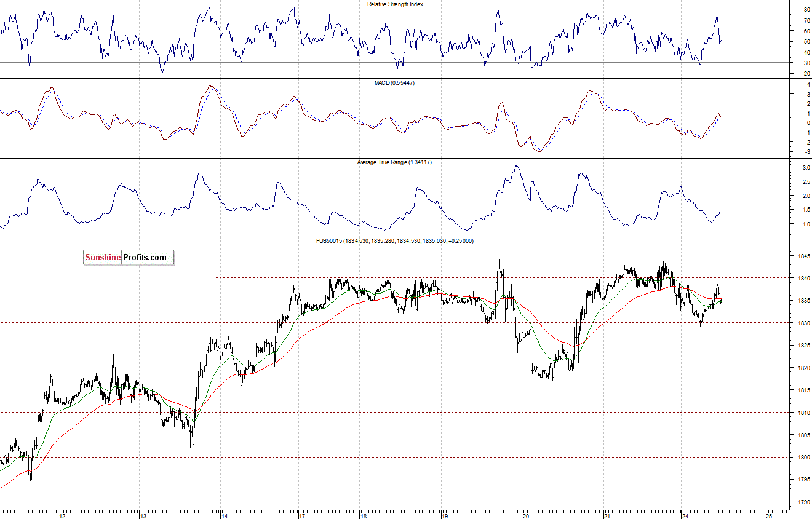Select date label 21 on time axis
Screen dimensions: 812x519
pyautogui.click(x=607, y=515)
